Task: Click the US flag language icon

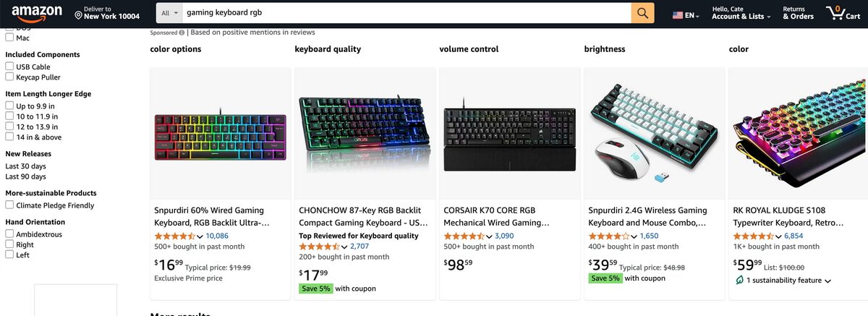Action: [x=678, y=14]
